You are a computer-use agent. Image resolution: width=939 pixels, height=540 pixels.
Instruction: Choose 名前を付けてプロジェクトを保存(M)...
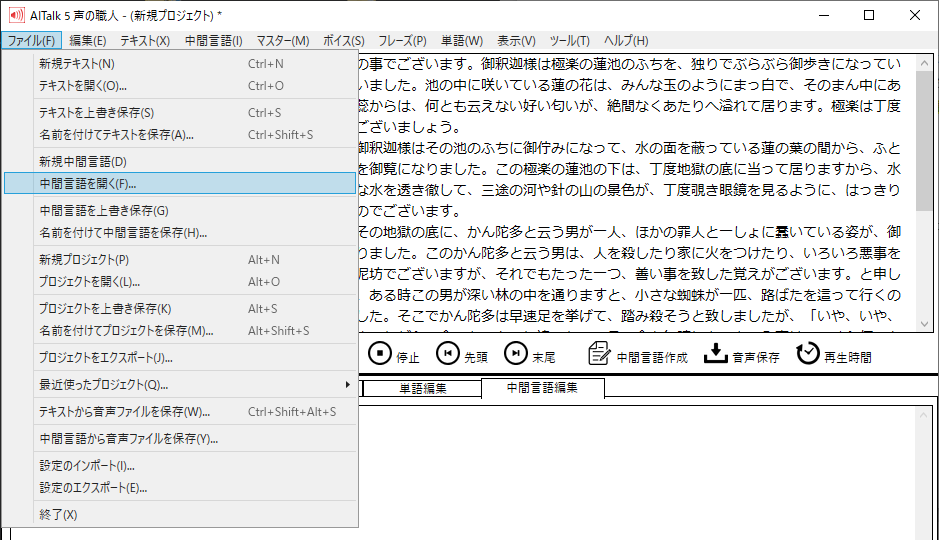(x=180, y=331)
